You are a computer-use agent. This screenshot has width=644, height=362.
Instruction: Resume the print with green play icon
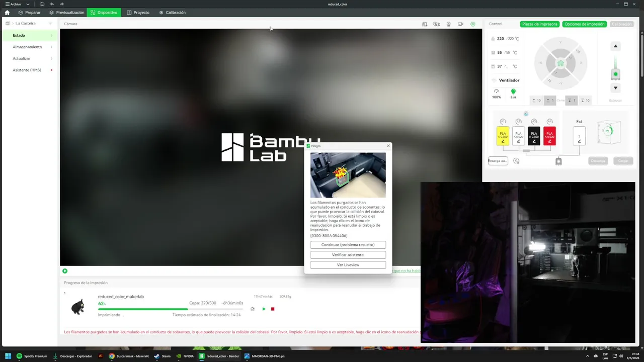(x=264, y=309)
